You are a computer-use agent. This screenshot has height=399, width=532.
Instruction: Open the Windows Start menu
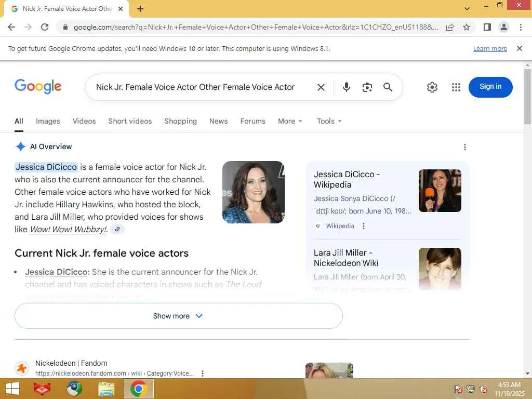click(12, 389)
